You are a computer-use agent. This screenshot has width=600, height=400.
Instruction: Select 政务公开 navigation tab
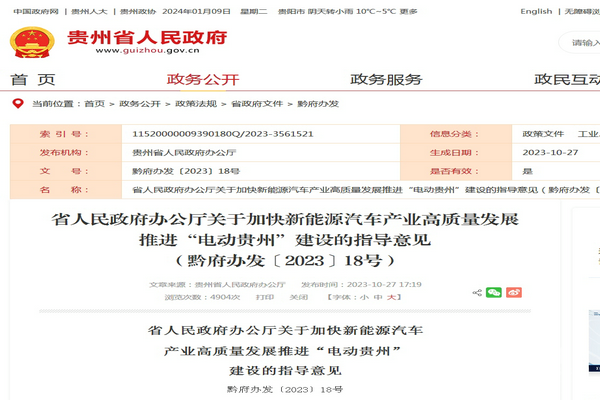pyautogui.click(x=203, y=80)
